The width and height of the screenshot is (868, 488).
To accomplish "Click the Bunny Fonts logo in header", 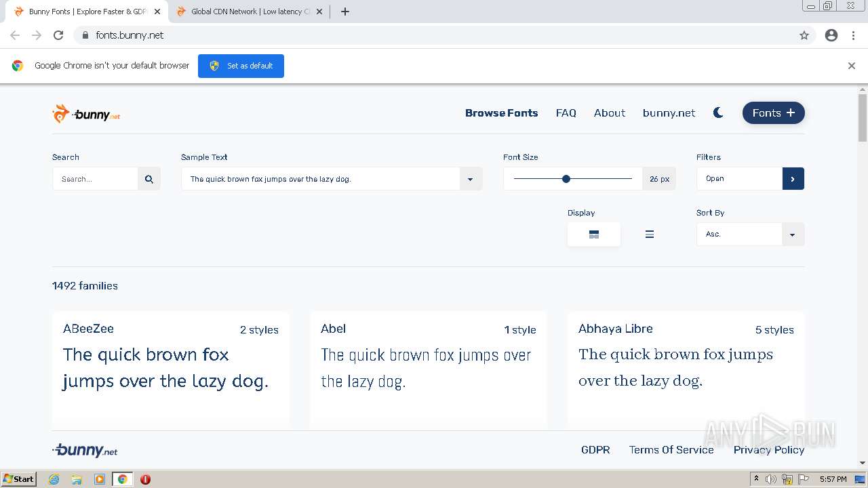I will pos(86,114).
